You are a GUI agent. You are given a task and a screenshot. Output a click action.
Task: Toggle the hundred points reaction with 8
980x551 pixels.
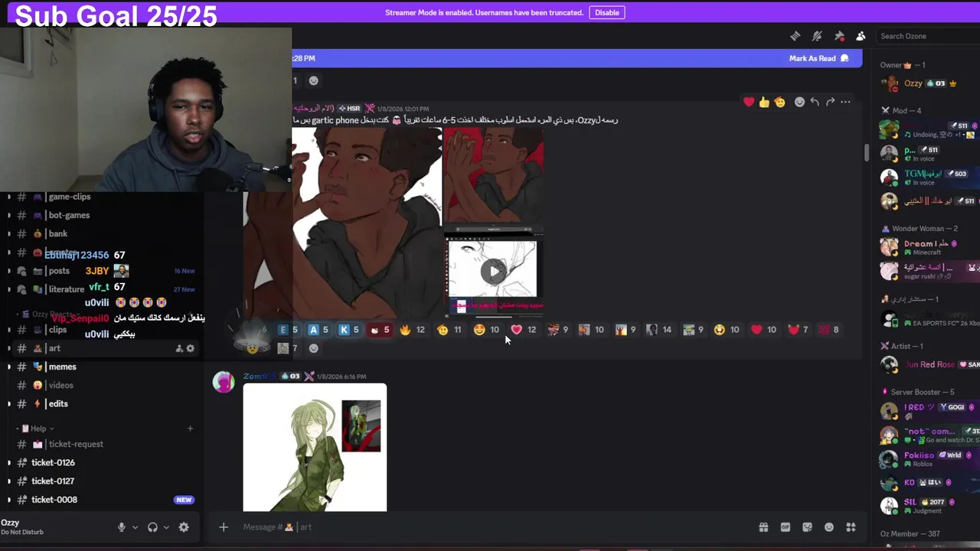coord(829,330)
